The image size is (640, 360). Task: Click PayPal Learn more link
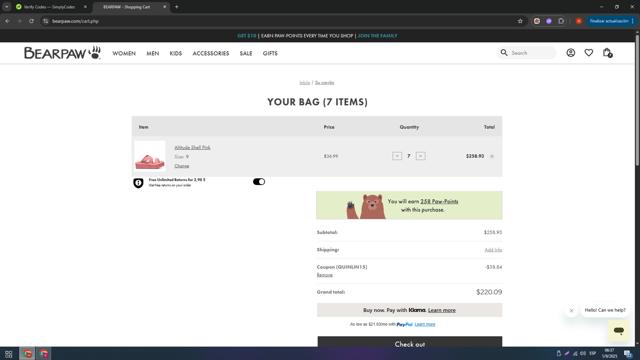[x=425, y=324]
